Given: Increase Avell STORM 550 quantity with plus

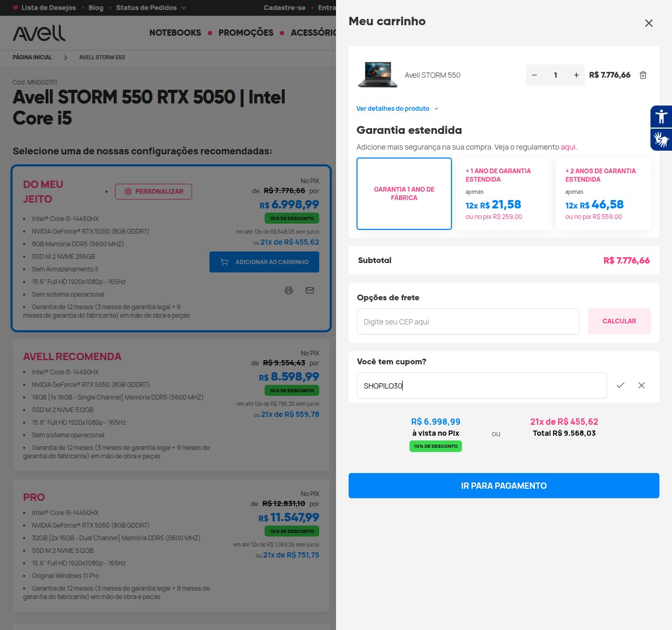Looking at the screenshot, I should pos(576,75).
